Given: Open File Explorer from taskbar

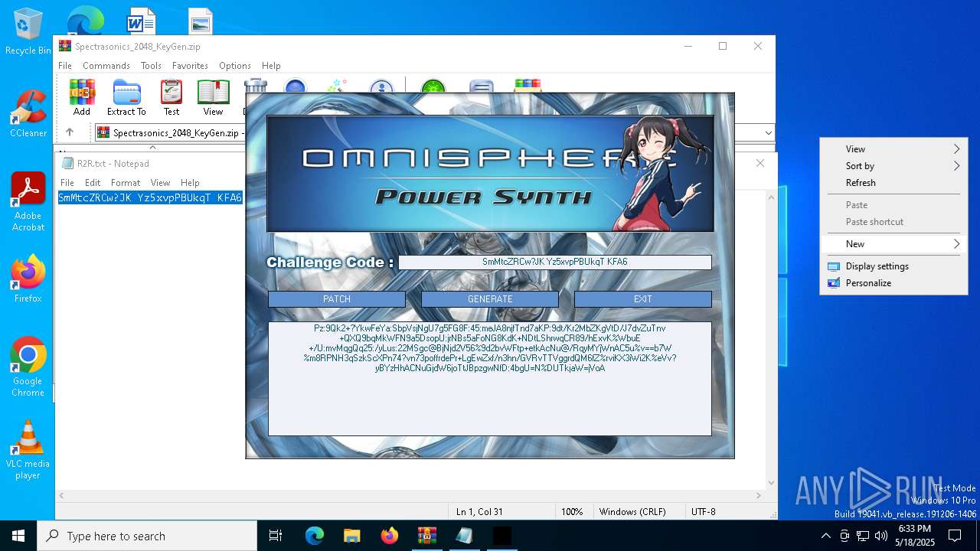Looking at the screenshot, I should (351, 536).
